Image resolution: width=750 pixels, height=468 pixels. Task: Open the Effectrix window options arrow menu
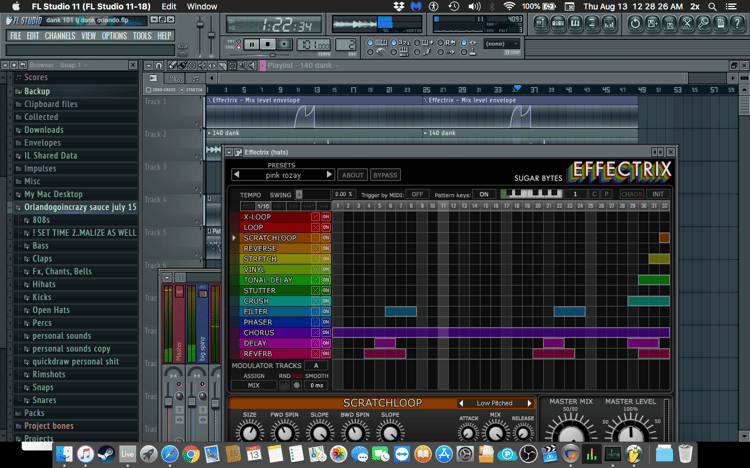coord(229,152)
